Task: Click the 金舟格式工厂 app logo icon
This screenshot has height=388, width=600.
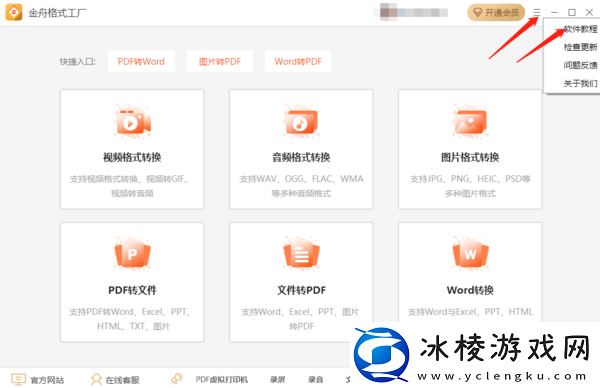Action: coord(13,12)
